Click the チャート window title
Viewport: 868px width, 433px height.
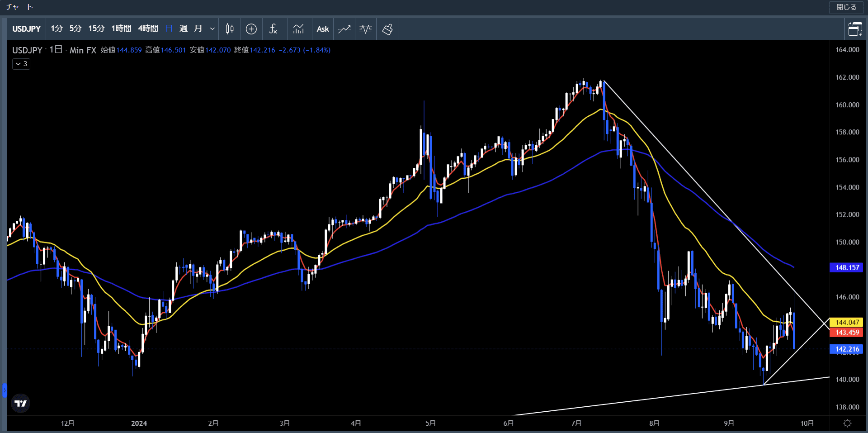[19, 7]
